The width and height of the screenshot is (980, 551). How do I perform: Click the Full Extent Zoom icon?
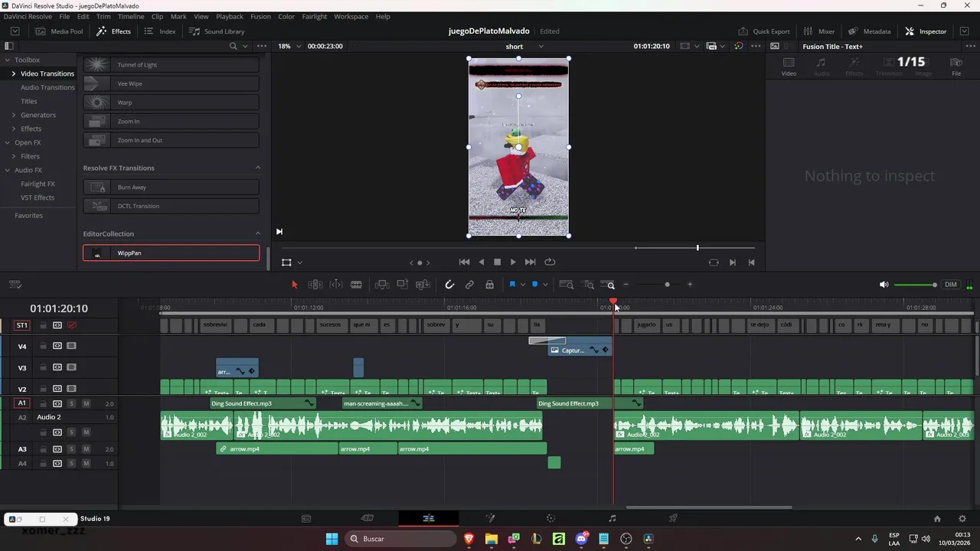point(567,285)
